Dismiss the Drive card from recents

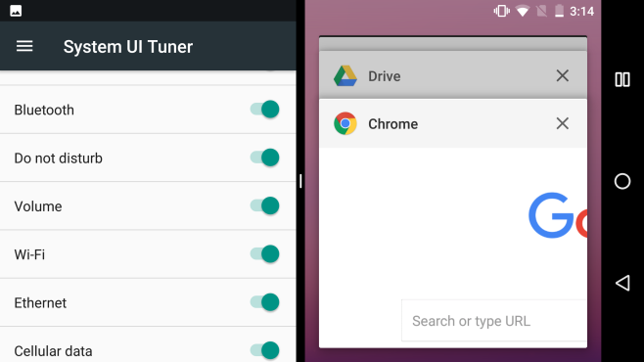click(562, 75)
